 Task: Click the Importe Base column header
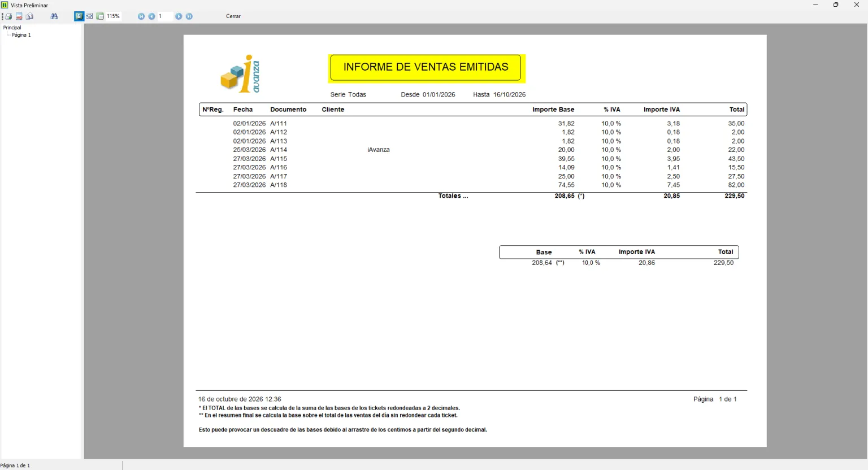(x=553, y=110)
